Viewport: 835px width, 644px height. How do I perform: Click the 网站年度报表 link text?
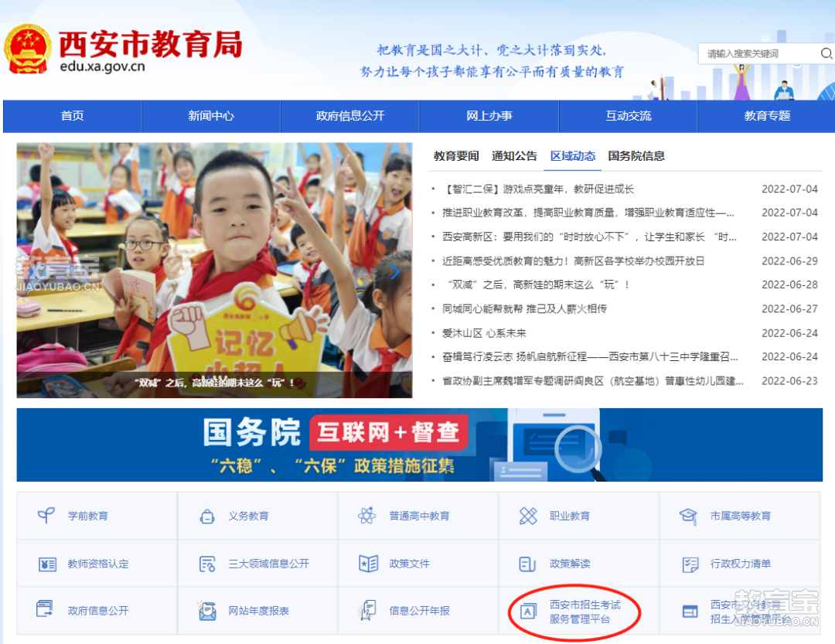(x=259, y=611)
